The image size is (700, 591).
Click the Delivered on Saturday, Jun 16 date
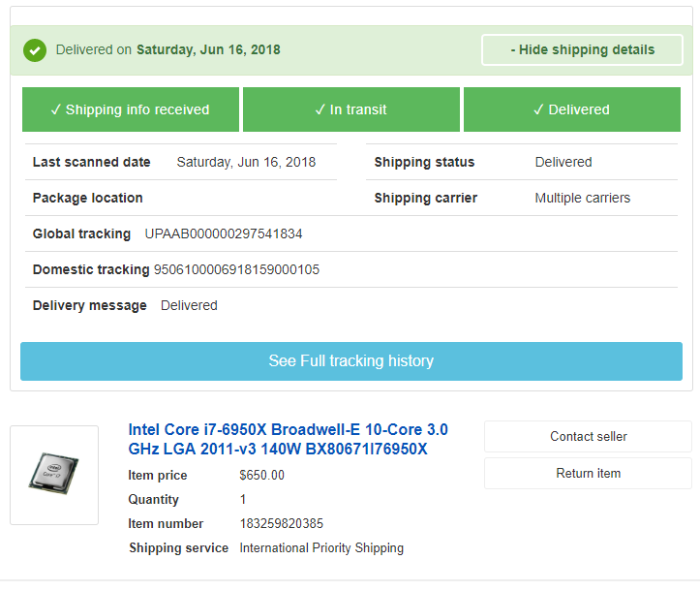coord(208,49)
